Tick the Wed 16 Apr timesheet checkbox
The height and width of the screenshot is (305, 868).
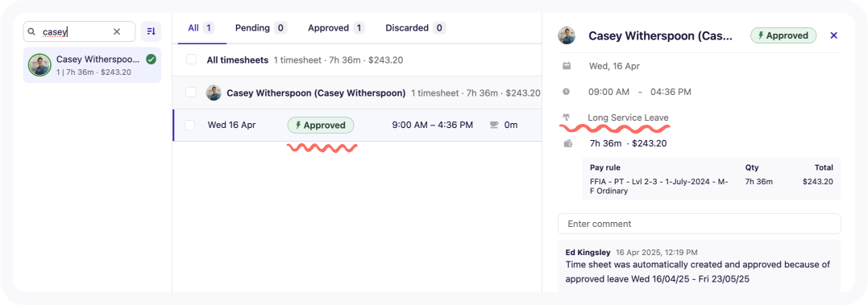(x=190, y=125)
